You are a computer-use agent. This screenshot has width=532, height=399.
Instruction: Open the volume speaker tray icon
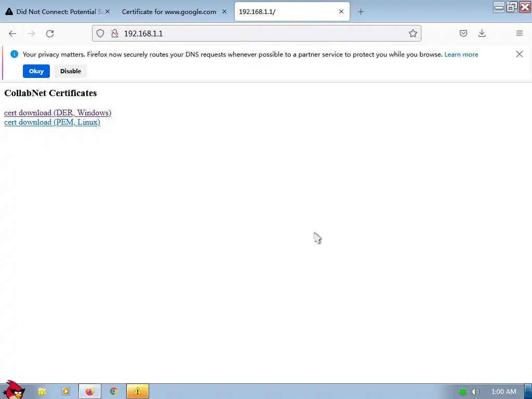tap(475, 392)
